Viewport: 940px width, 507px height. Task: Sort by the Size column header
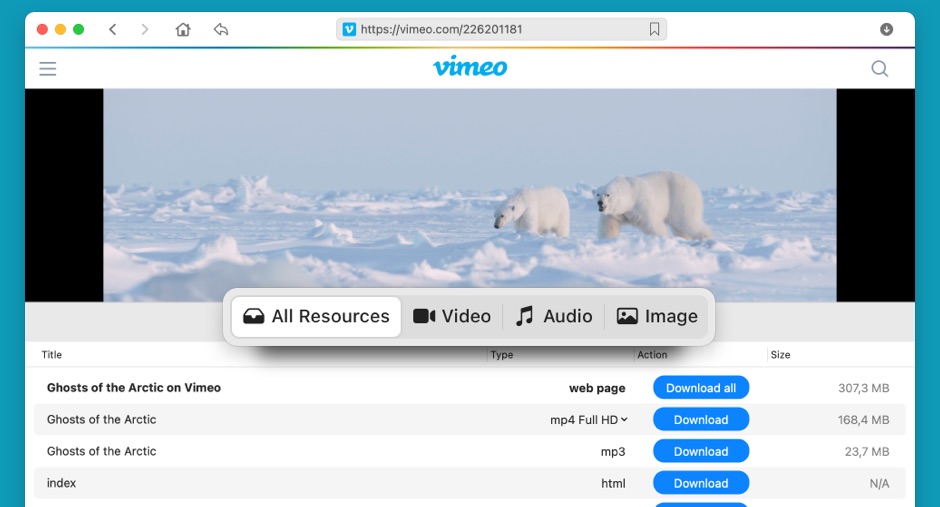(x=780, y=355)
